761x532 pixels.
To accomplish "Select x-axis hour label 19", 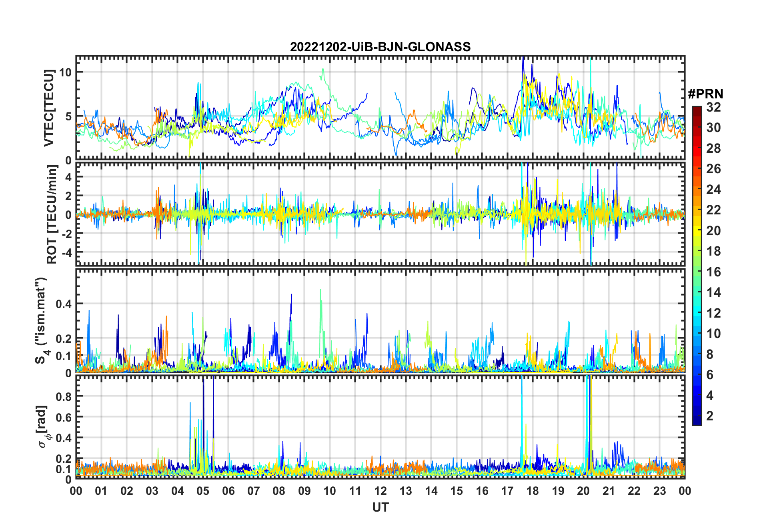I will (x=558, y=491).
